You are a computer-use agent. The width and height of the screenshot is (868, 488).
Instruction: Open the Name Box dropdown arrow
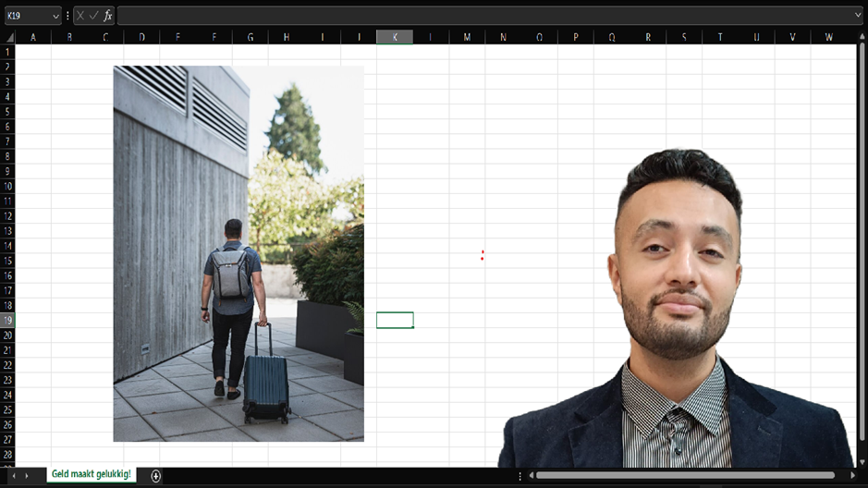(55, 16)
